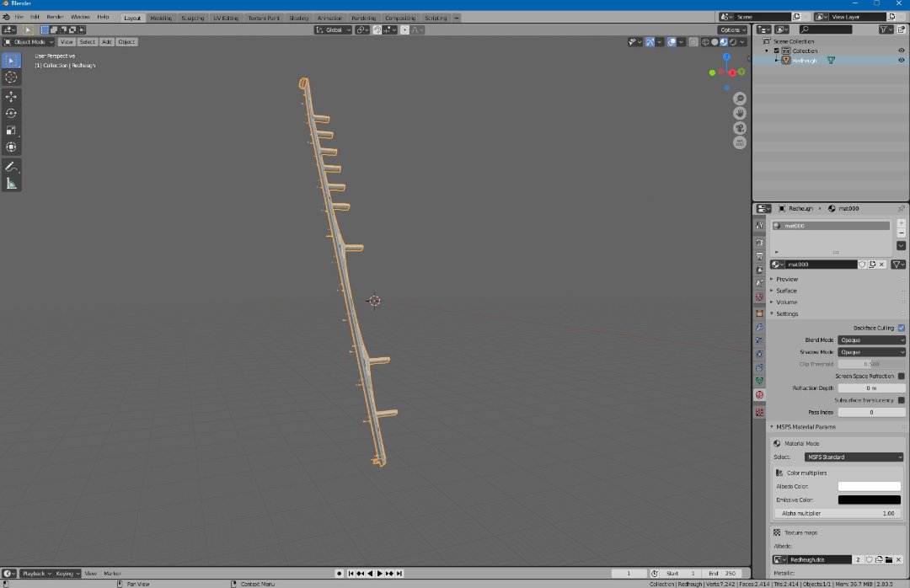Screen dimensions: 910x588
Task: Toggle fake user shield for mat000
Action: (863, 265)
